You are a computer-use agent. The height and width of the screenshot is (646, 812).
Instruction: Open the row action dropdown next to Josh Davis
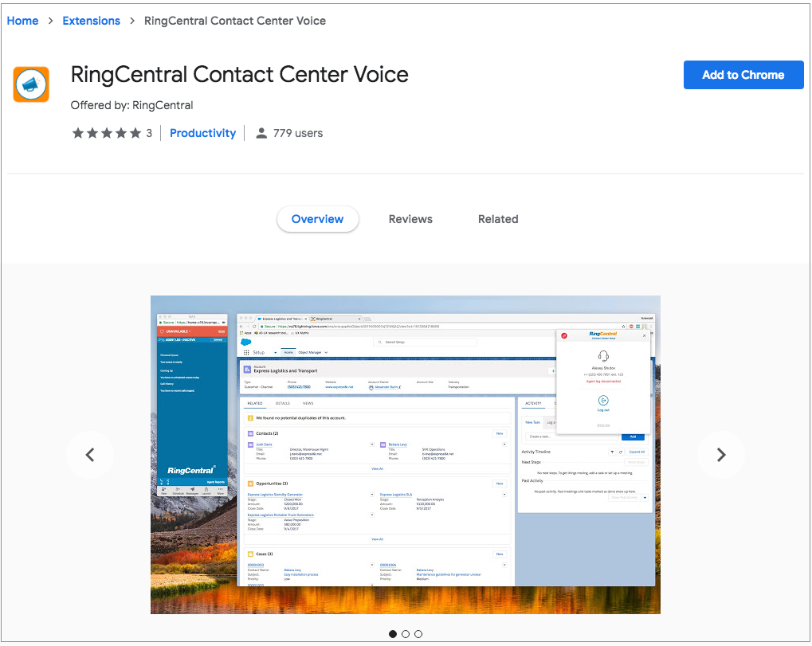point(371,443)
